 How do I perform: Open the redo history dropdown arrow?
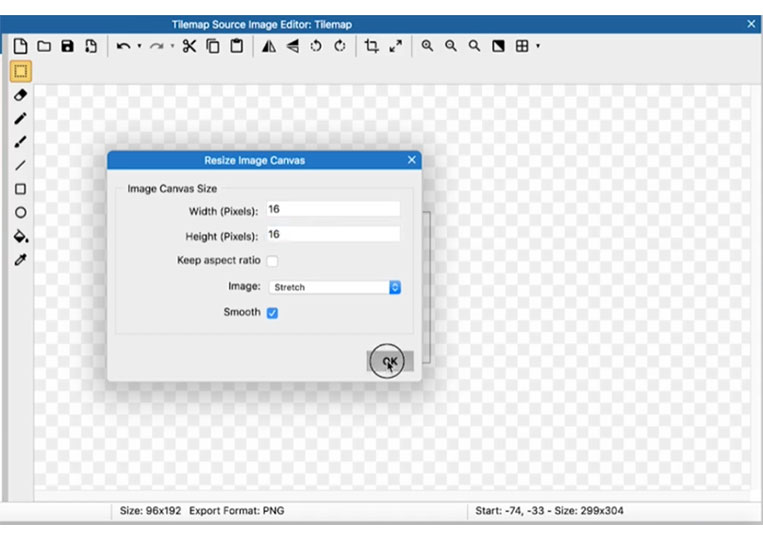(x=172, y=46)
